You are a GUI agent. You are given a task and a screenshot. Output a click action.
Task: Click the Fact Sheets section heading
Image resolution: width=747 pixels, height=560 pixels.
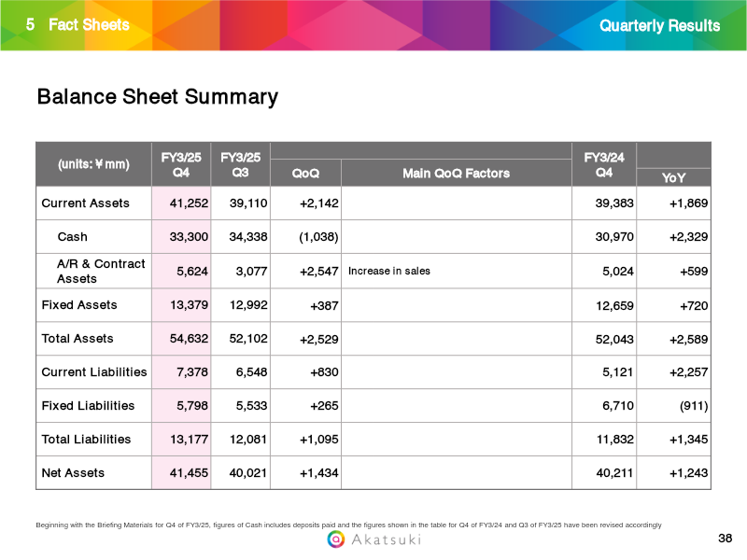pos(89,25)
